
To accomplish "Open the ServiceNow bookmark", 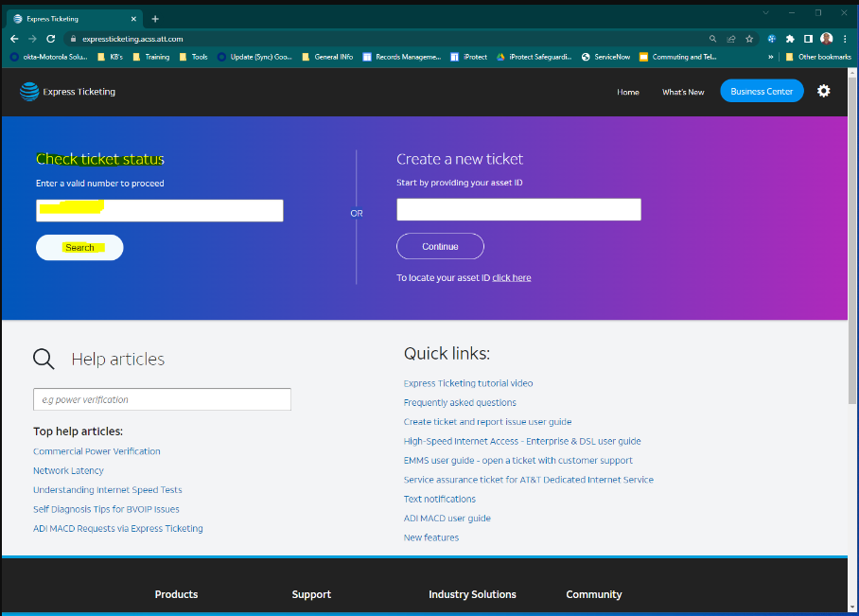I will tap(605, 57).
